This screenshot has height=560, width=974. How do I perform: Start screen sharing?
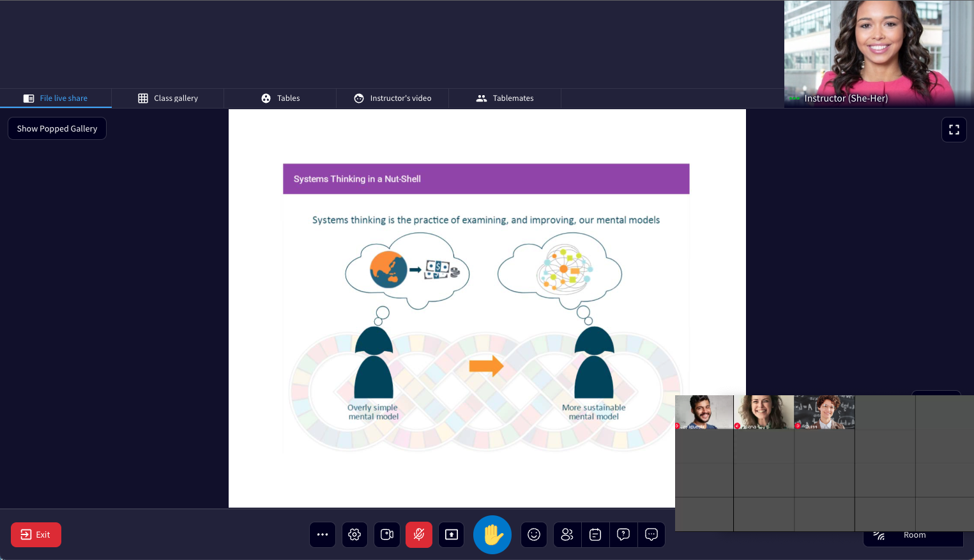tap(451, 534)
